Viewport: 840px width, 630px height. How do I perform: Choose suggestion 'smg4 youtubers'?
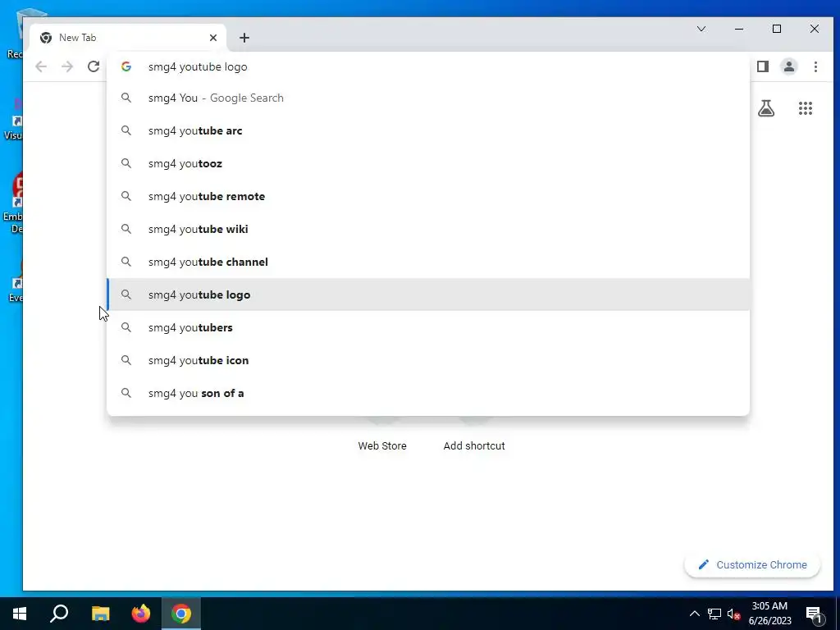(x=428, y=327)
